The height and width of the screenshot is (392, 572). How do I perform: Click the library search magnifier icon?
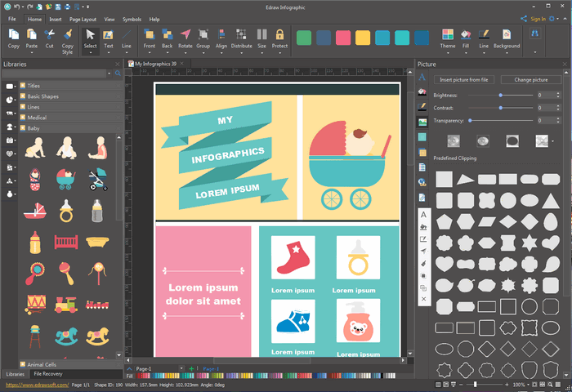tap(118, 73)
